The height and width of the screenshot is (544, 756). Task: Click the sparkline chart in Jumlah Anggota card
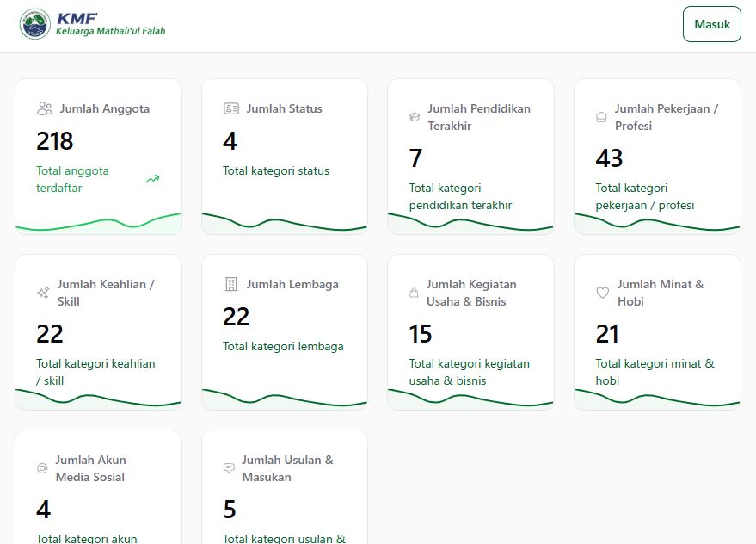[98, 223]
